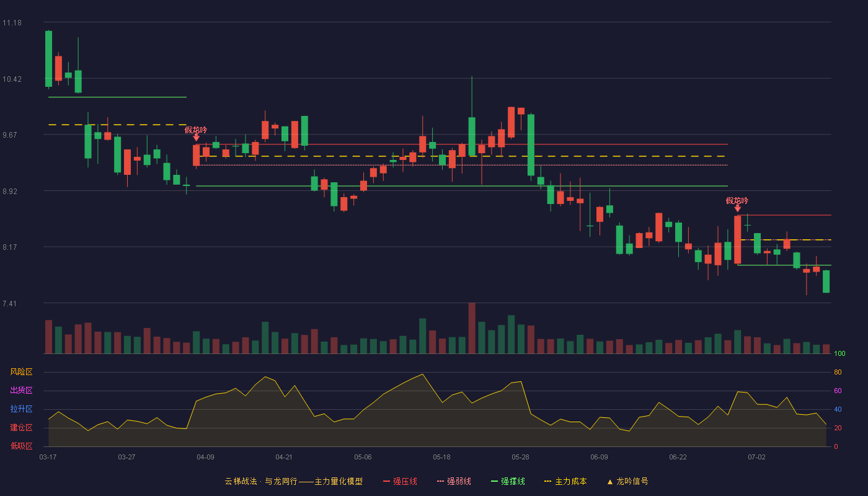This screenshot has width=868, height=496.
Task: Click the 10.42 price axis label
Action: (12, 79)
